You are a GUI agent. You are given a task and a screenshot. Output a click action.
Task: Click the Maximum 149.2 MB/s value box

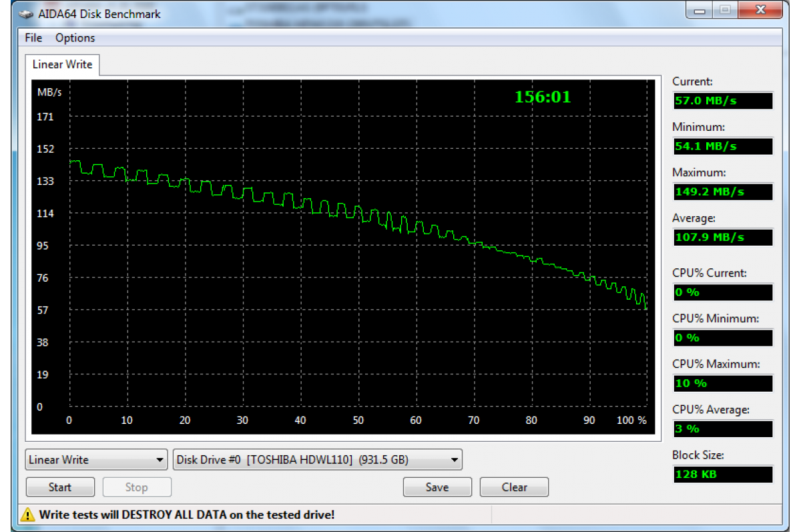point(722,192)
